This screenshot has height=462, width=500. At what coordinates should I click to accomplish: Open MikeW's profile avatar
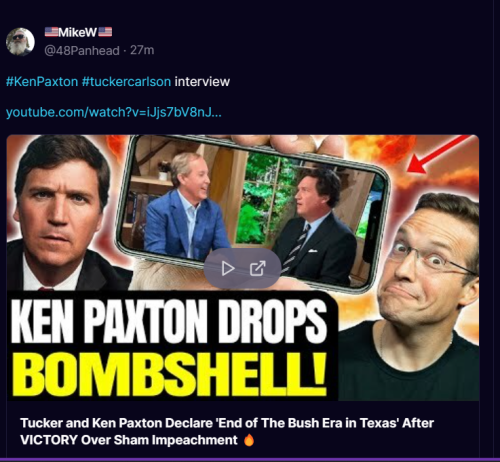point(20,42)
